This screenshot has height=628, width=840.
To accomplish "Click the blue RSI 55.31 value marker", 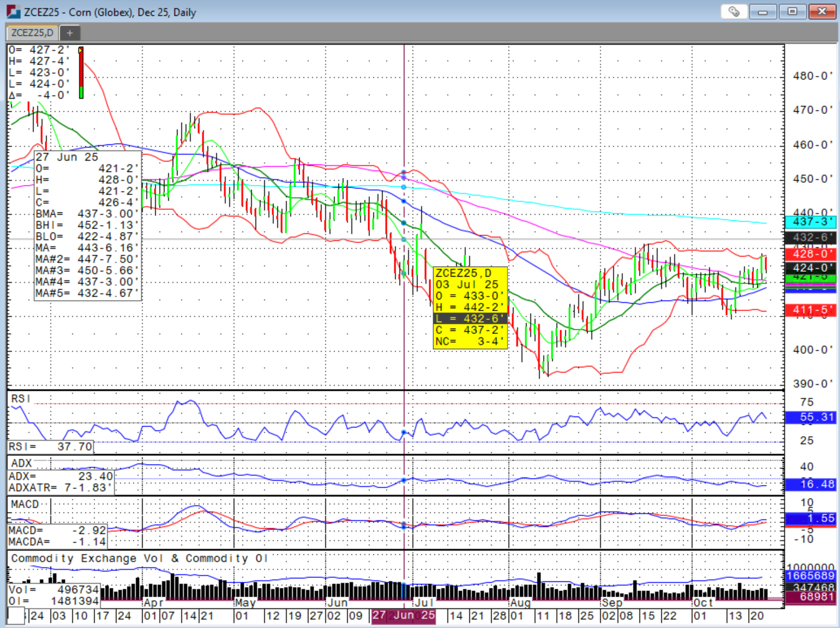I will [x=810, y=417].
